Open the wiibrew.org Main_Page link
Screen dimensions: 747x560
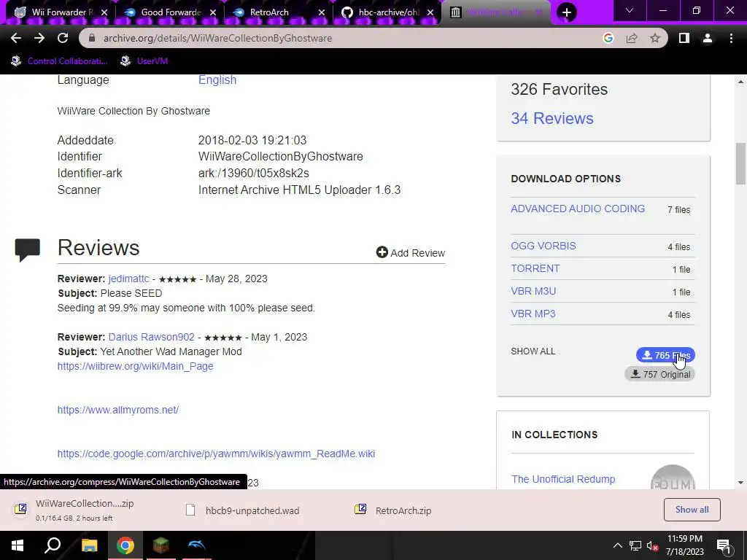[135, 366]
